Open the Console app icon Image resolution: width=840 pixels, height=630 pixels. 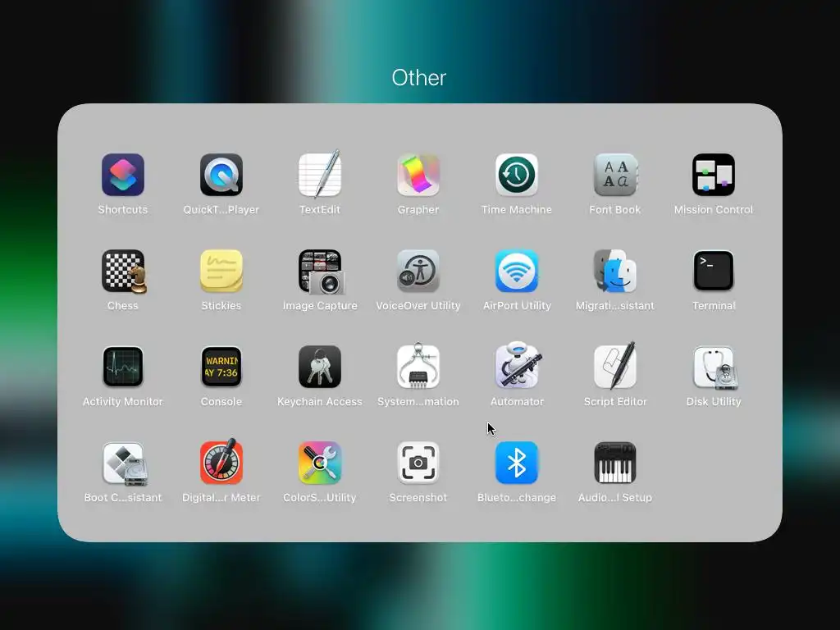(x=221, y=367)
